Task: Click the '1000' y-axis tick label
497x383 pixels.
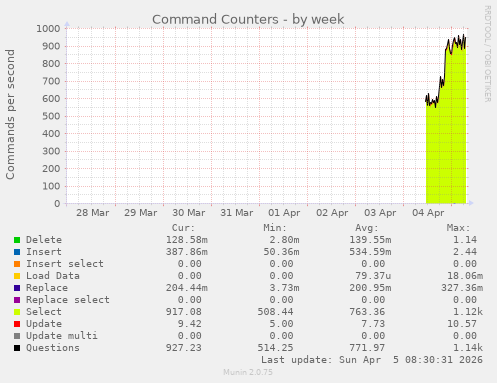Action: (x=48, y=28)
